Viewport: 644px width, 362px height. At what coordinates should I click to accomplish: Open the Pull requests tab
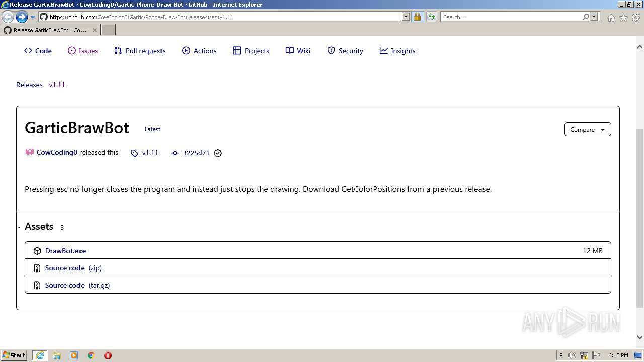coord(140,51)
